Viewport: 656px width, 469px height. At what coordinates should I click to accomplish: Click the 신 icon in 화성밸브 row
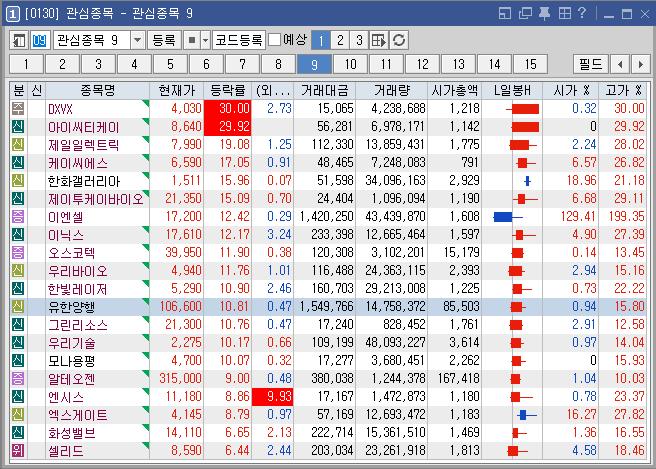click(18, 433)
